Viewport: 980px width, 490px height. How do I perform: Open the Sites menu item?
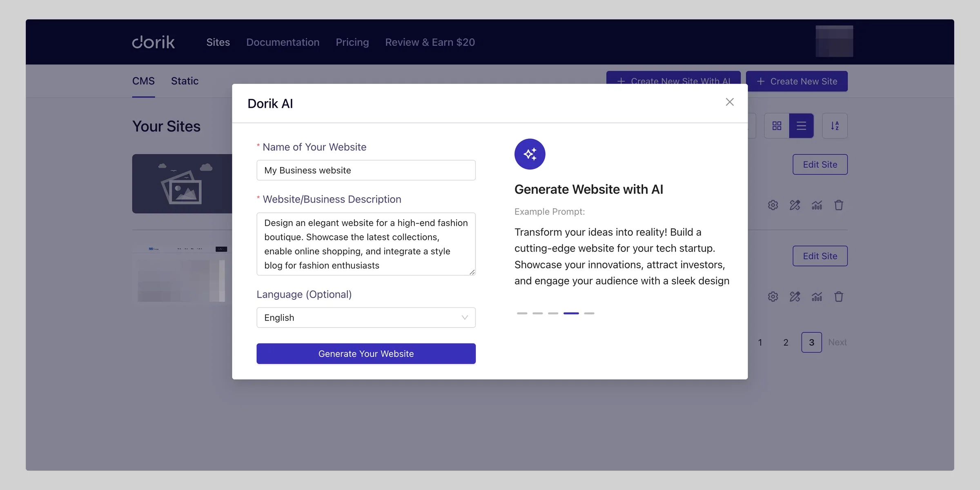click(x=218, y=42)
